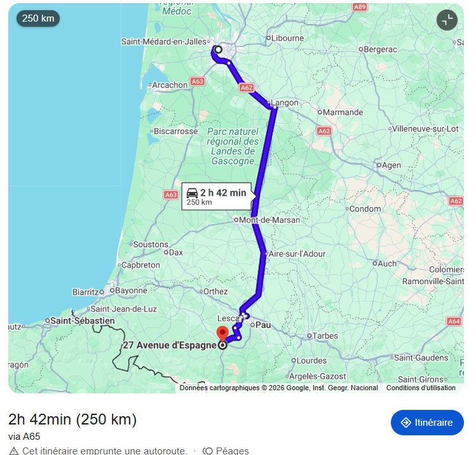Click the warning triangle icon

13,451
